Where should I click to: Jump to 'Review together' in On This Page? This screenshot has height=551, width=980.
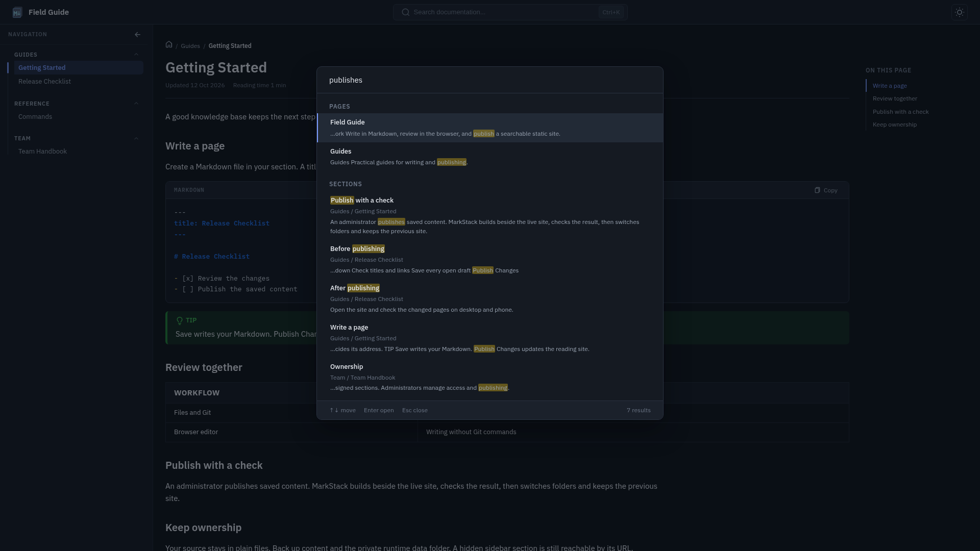click(x=895, y=98)
